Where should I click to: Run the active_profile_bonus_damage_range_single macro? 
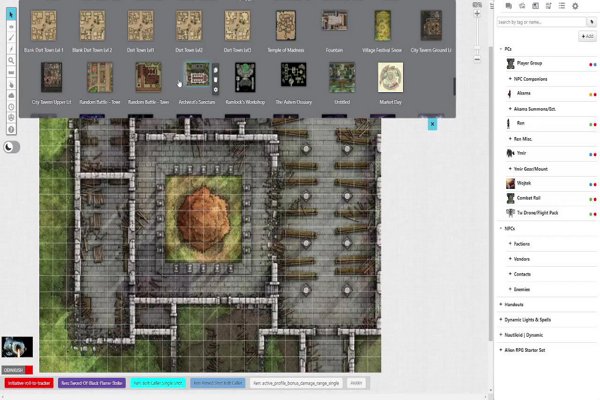tap(296, 383)
